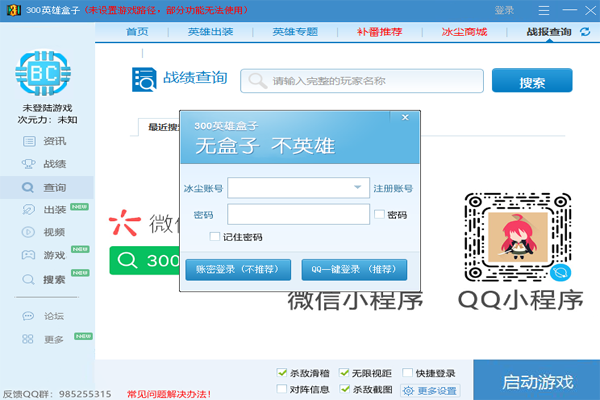Check the 记住密码 checkbox

pyautogui.click(x=215, y=237)
